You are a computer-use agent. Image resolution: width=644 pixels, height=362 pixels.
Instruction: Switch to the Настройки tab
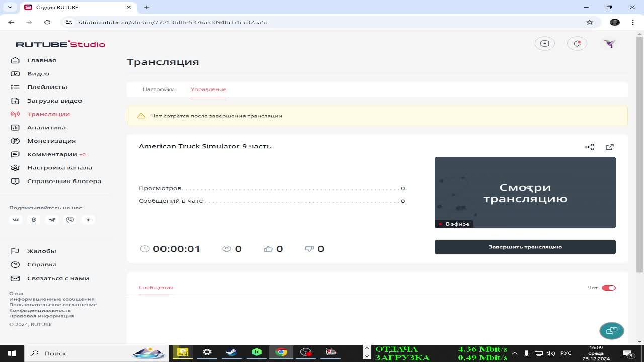pos(158,89)
